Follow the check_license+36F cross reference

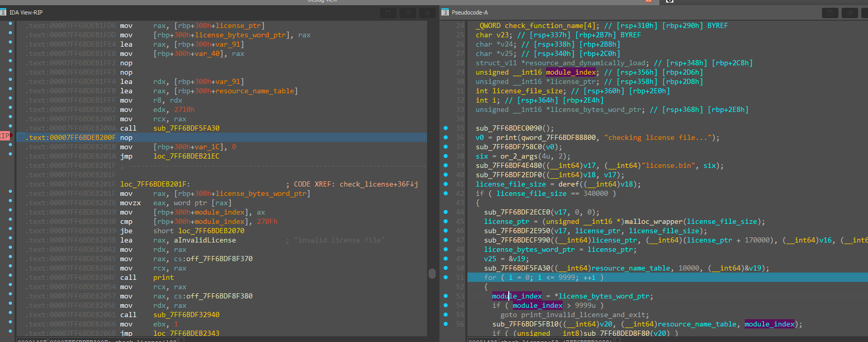click(378, 184)
